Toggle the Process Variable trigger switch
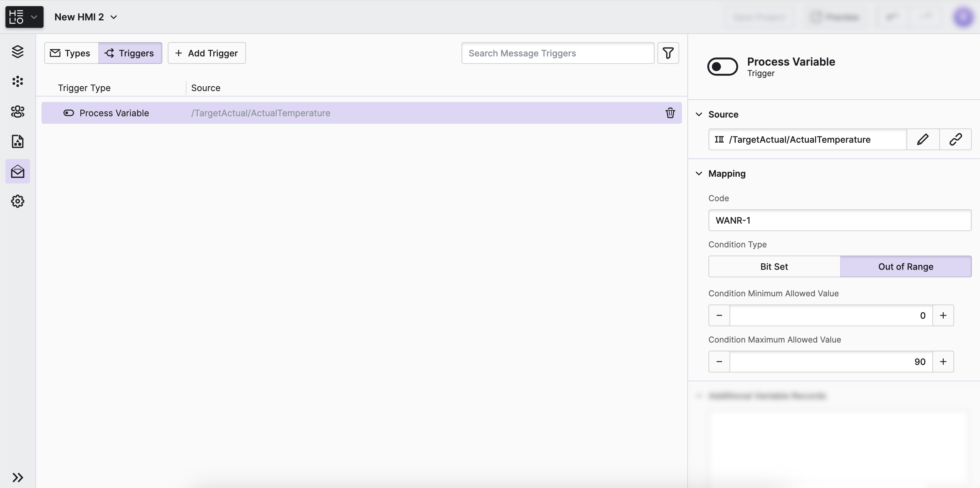The width and height of the screenshot is (980, 488). [722, 67]
